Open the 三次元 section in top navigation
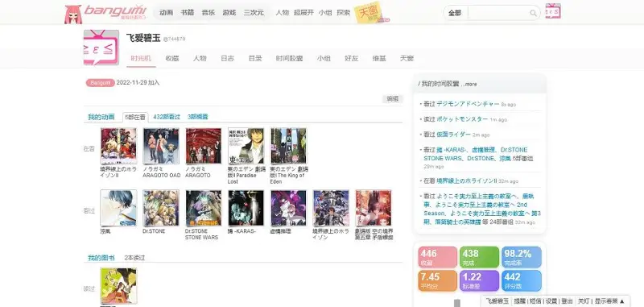This screenshot has height=307, width=644. pyautogui.click(x=254, y=13)
